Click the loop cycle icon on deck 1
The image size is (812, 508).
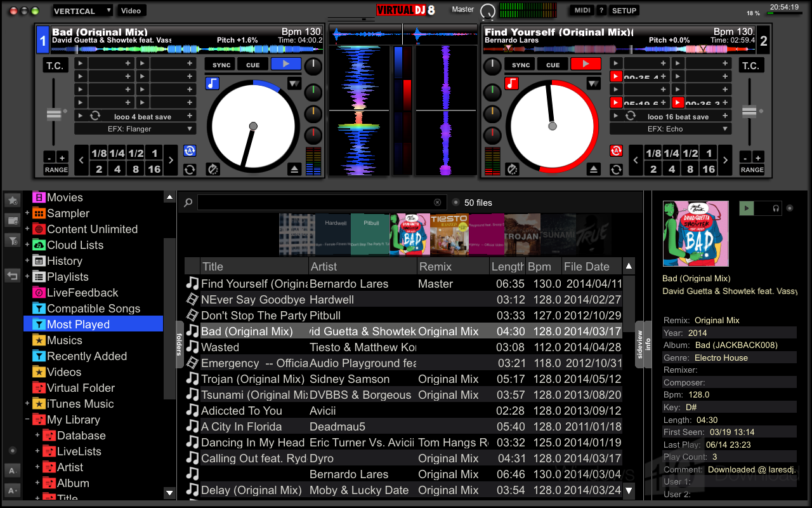click(190, 170)
